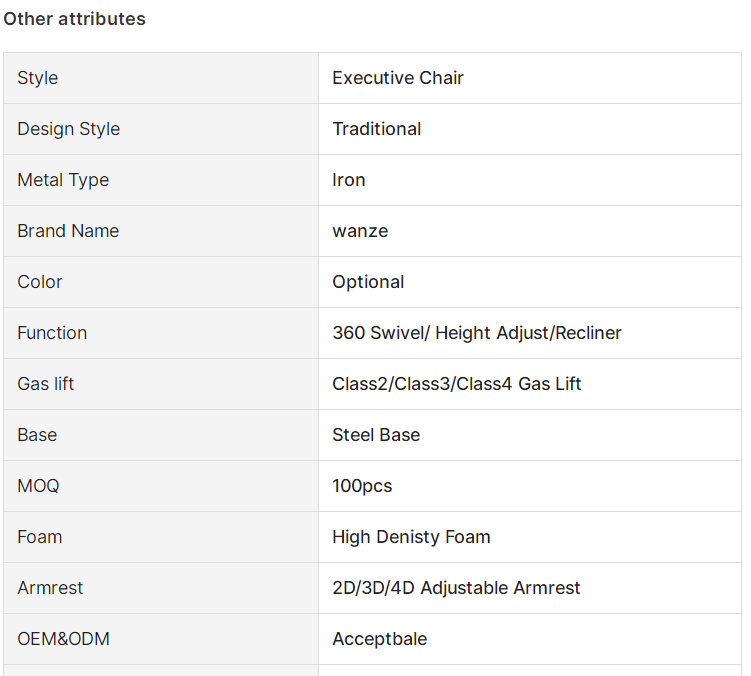Select the Design Style label
The image size is (751, 676).
68,129
